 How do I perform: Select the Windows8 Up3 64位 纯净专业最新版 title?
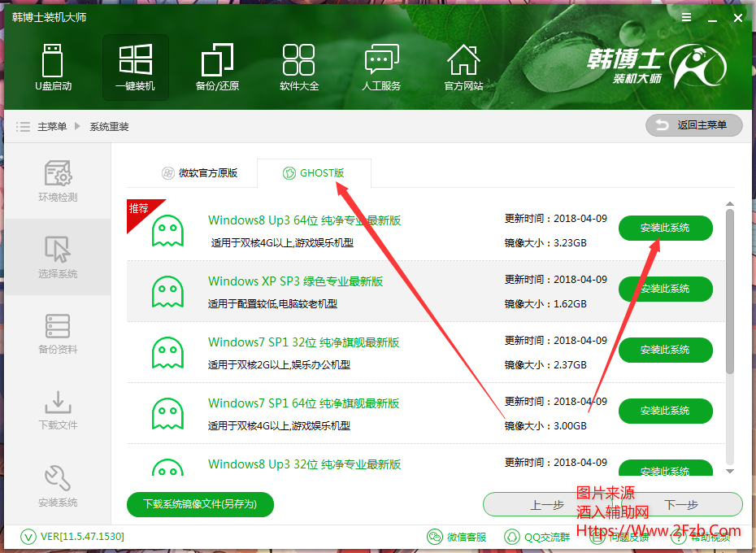point(305,220)
